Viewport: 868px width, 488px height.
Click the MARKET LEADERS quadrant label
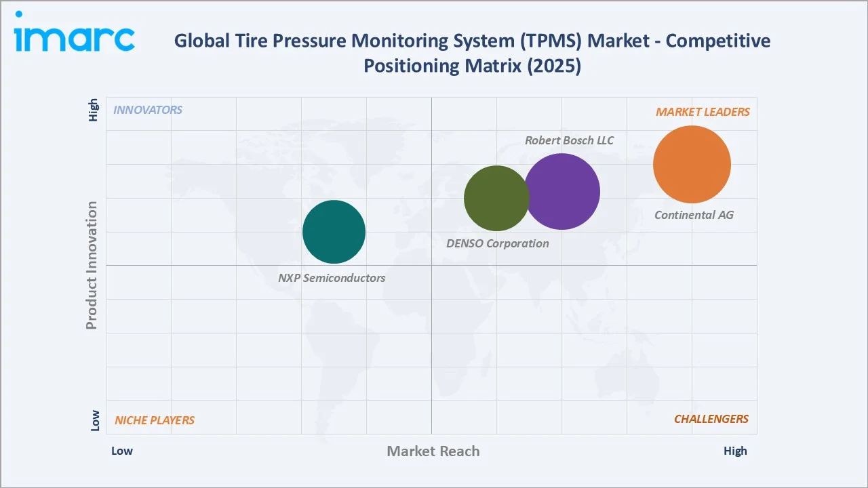703,112
